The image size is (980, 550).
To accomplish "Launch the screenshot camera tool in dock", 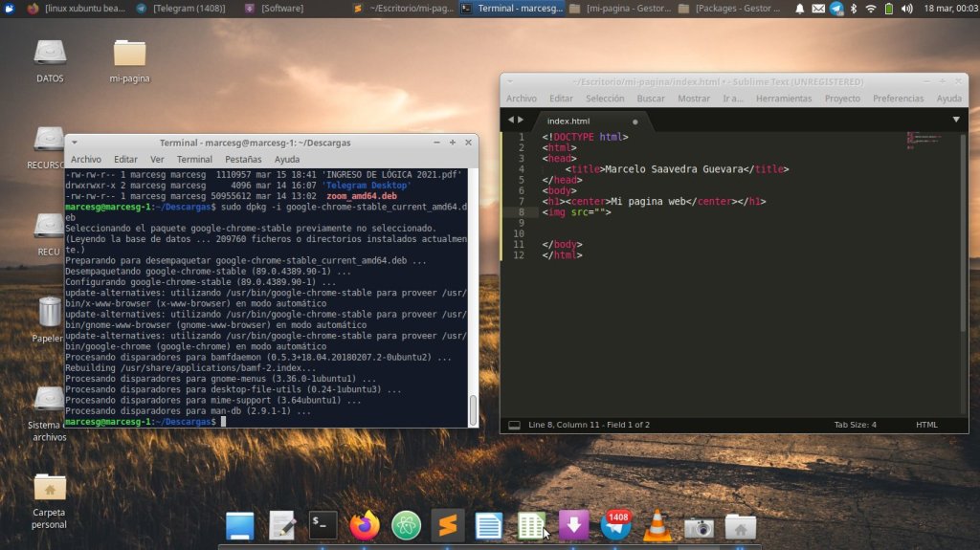I will (x=699, y=526).
